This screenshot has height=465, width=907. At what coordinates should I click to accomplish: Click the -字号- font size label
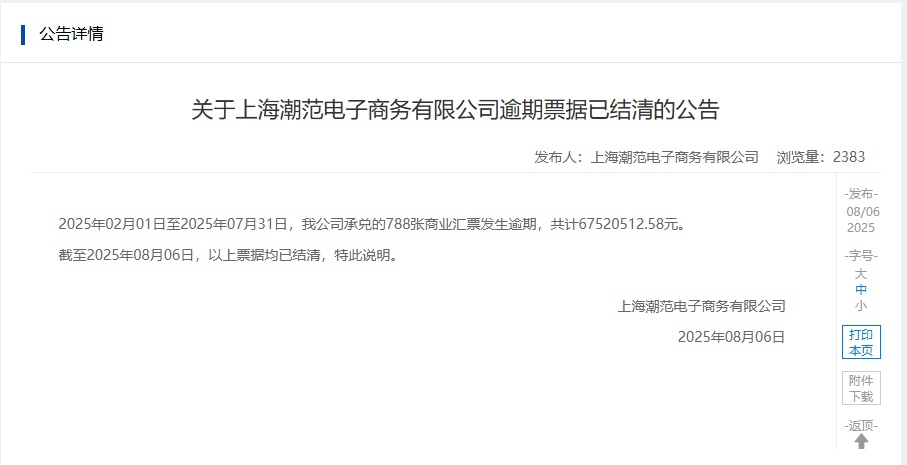pos(861,256)
